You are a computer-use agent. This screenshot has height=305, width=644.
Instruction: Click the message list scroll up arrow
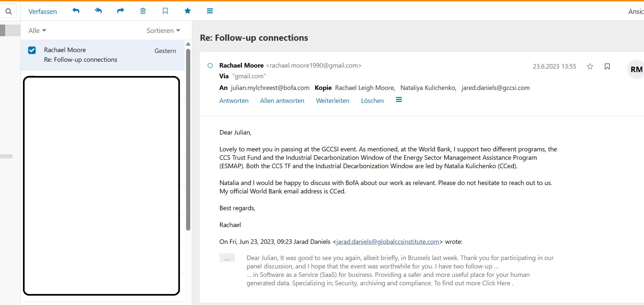point(188,44)
